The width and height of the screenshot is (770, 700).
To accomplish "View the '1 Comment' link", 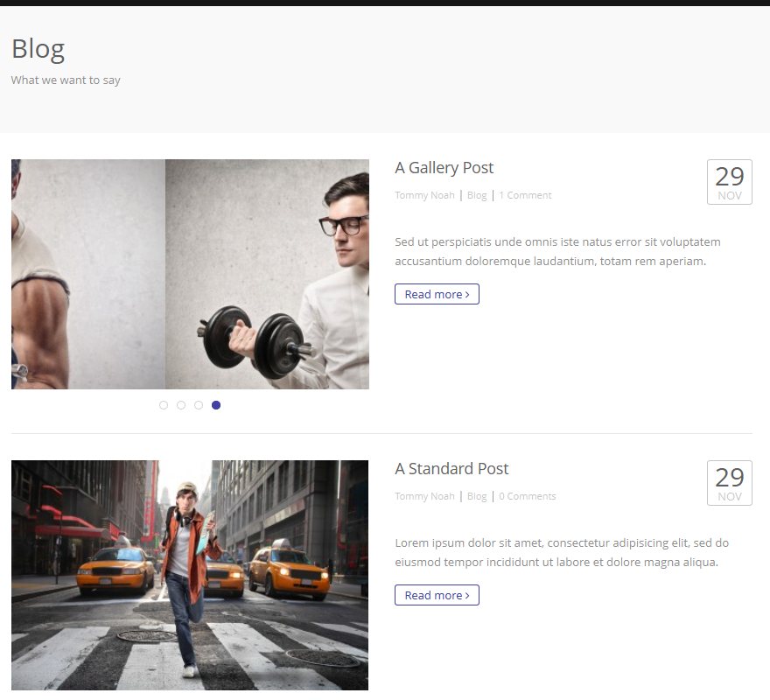I will (x=525, y=195).
